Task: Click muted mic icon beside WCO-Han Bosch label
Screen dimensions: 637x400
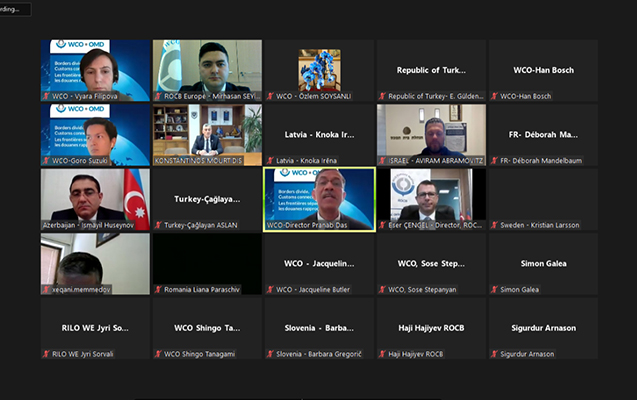Action: click(x=494, y=96)
